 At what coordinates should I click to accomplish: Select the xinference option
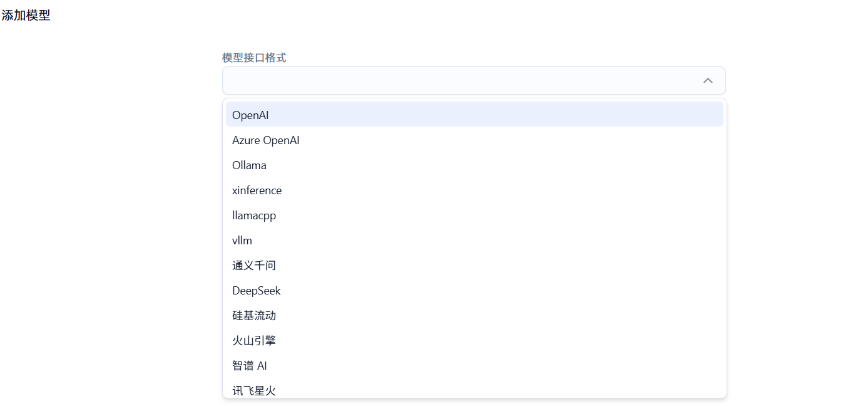474,190
